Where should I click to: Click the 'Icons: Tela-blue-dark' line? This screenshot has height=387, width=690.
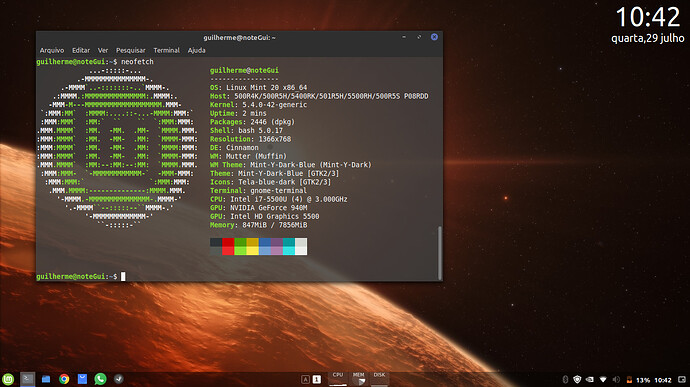[x=270, y=182]
